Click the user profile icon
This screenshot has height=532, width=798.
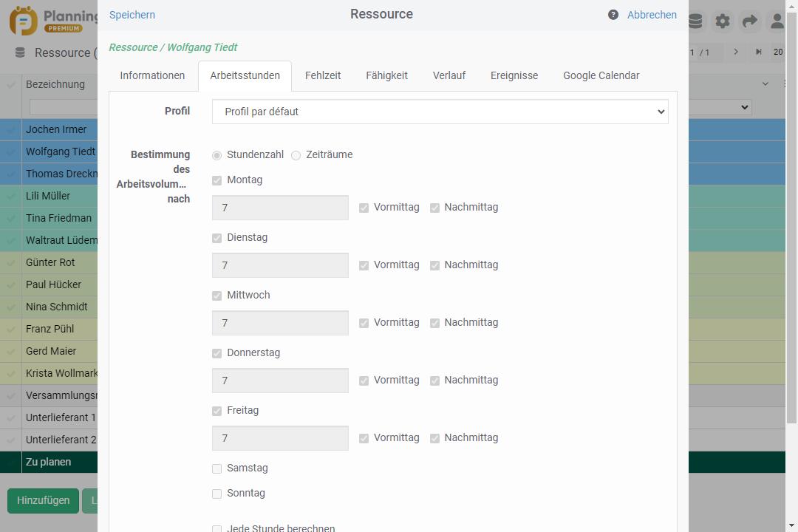tap(777, 21)
